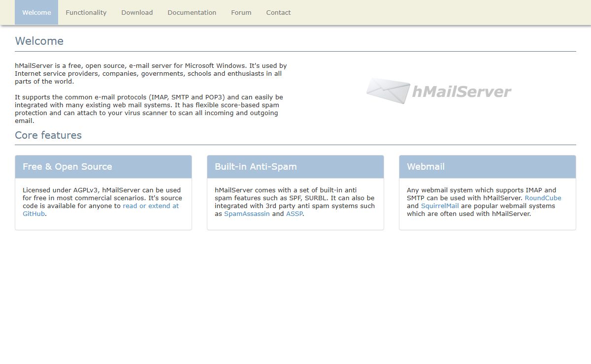Click the 'Welcome' page heading
591x364 pixels.
click(39, 41)
